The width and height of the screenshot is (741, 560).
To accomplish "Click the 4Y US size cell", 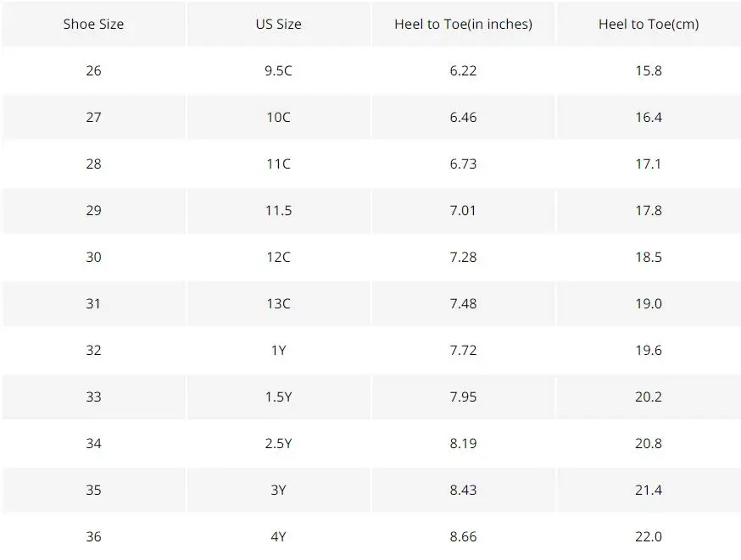I will click(279, 536).
